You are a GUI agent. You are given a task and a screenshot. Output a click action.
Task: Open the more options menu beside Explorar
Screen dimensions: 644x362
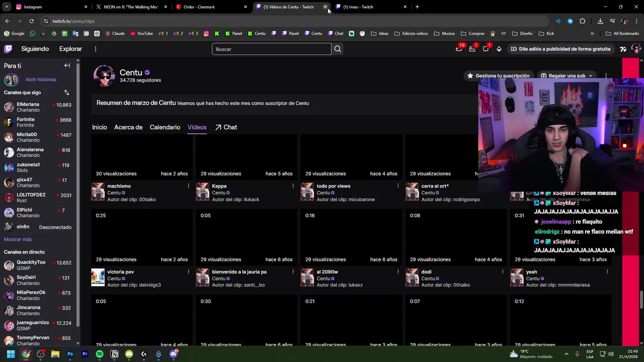click(x=96, y=49)
